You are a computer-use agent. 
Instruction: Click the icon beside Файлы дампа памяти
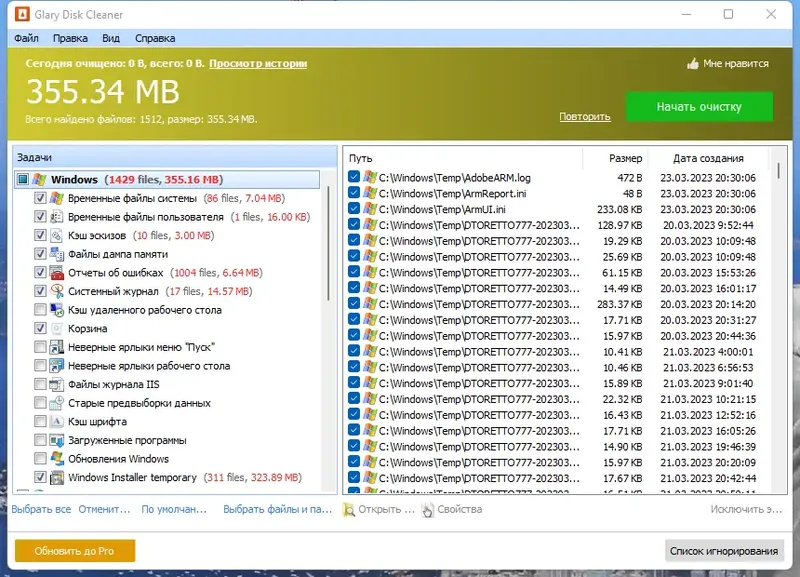[57, 254]
